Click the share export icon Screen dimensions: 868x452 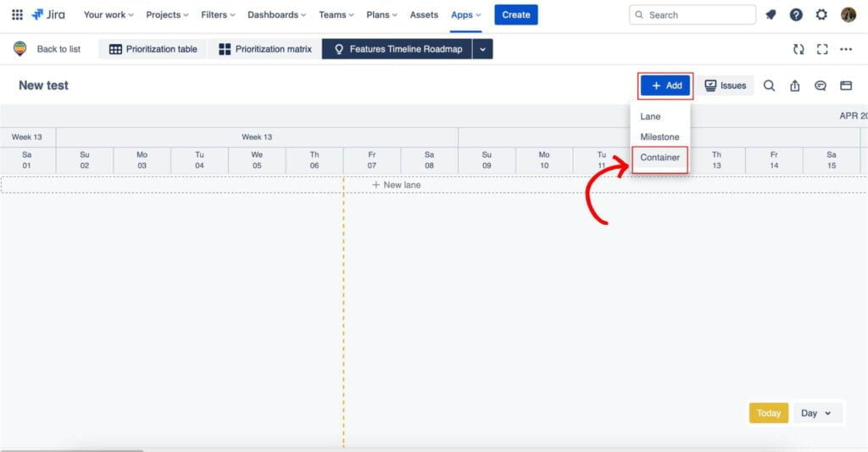[x=795, y=86]
